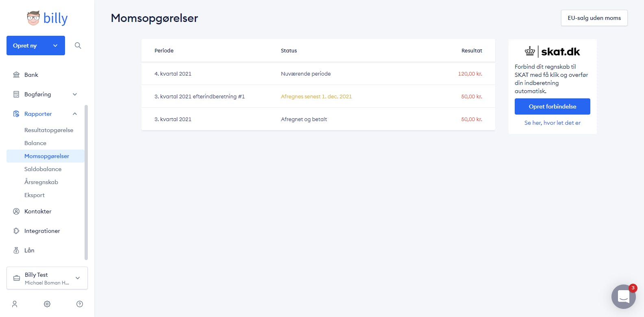Screen dimensions: 644x317
Task: Click the Rapporter report icon
Action: (16, 114)
